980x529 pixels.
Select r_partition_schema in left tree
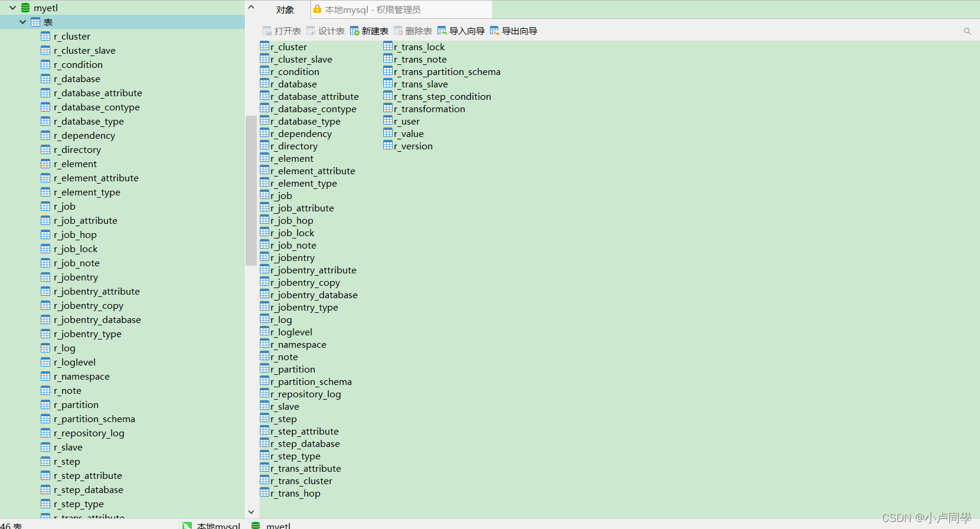click(94, 419)
